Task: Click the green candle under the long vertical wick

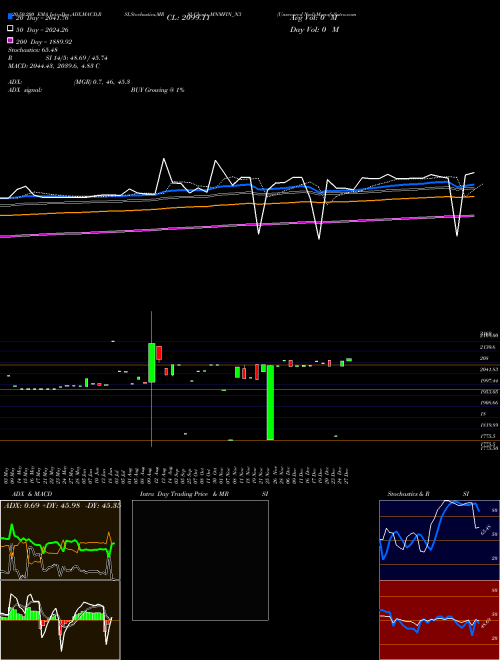Action: click(152, 363)
